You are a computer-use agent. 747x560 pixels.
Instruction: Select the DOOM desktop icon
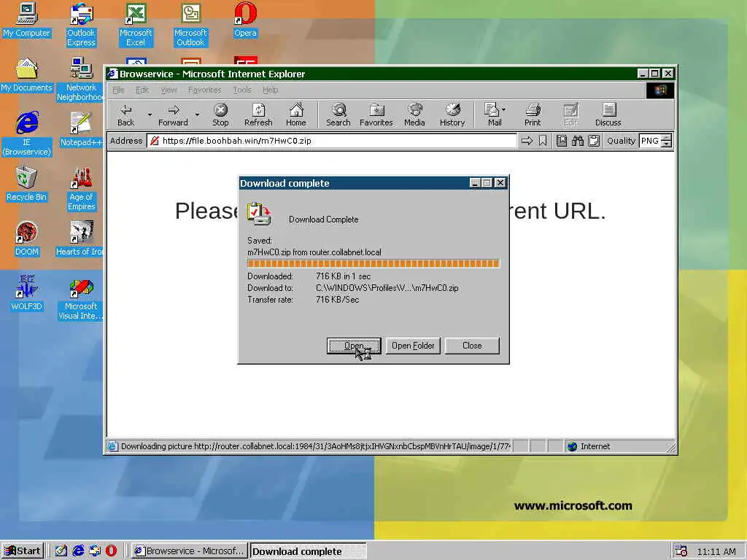coord(27,238)
